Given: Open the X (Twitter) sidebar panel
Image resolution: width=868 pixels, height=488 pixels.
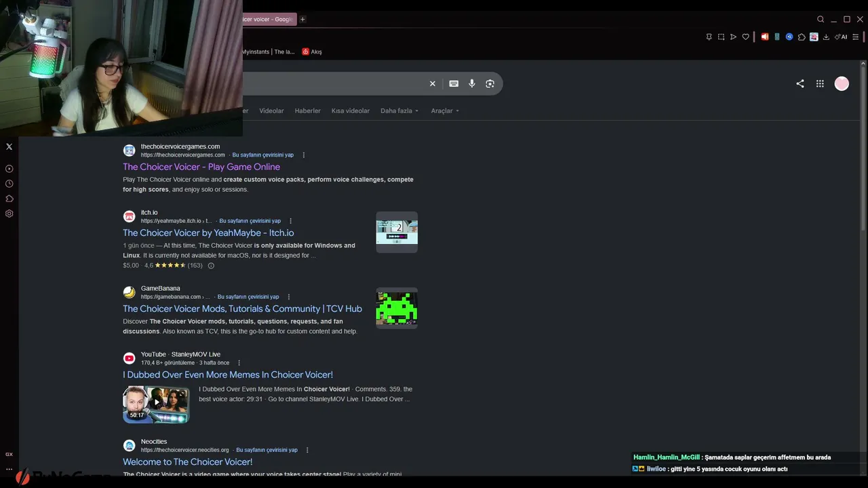Looking at the screenshot, I should pyautogui.click(x=9, y=146).
